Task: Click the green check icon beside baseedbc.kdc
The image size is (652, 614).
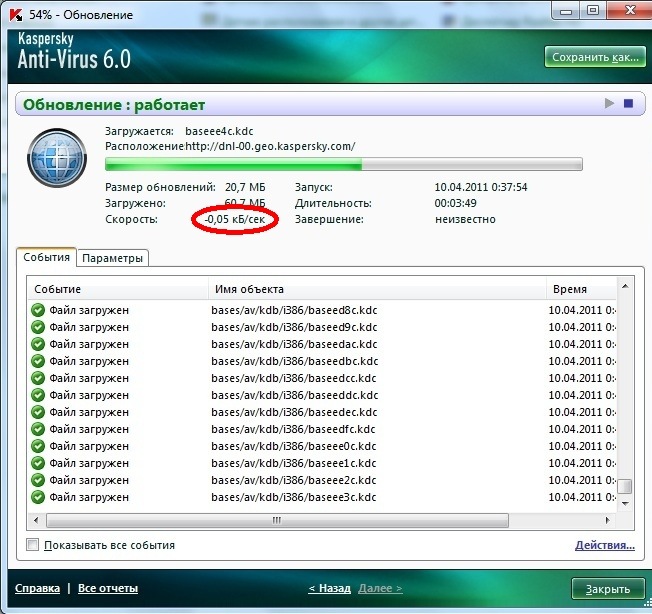Action: point(38,361)
